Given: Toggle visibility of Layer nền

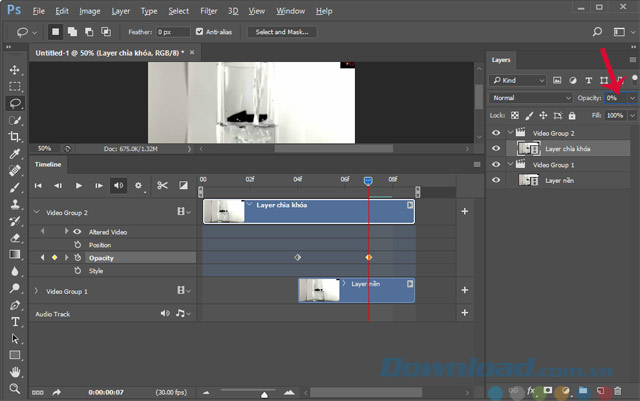Looking at the screenshot, I should 496,180.
